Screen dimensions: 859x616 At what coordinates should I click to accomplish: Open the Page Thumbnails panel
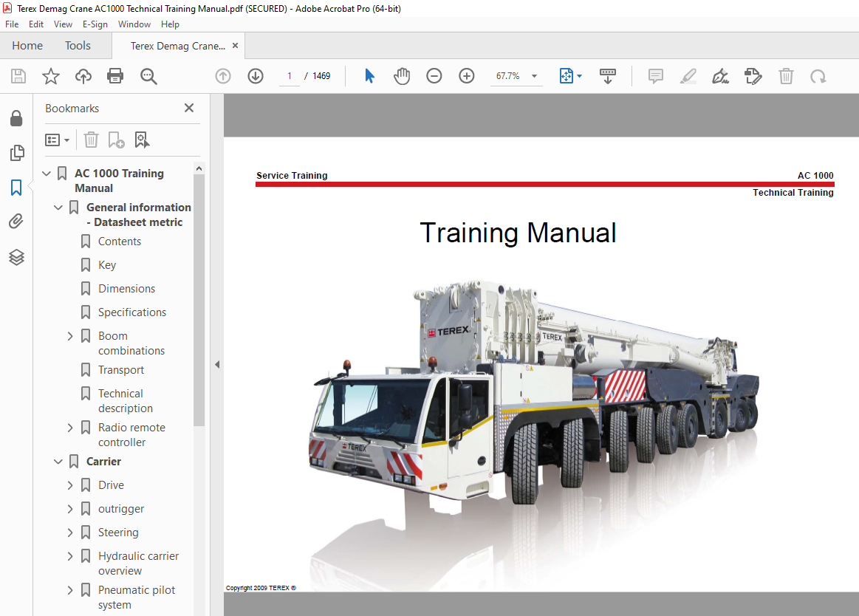pyautogui.click(x=17, y=153)
